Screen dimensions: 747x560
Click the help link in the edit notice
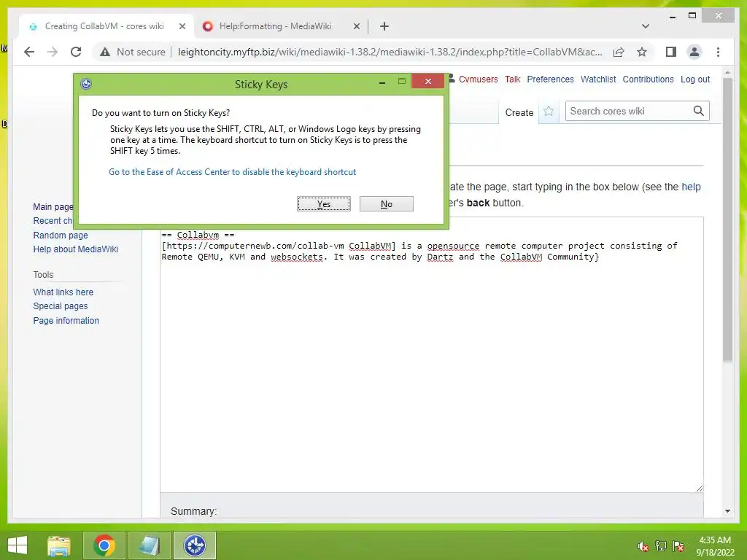(x=691, y=187)
